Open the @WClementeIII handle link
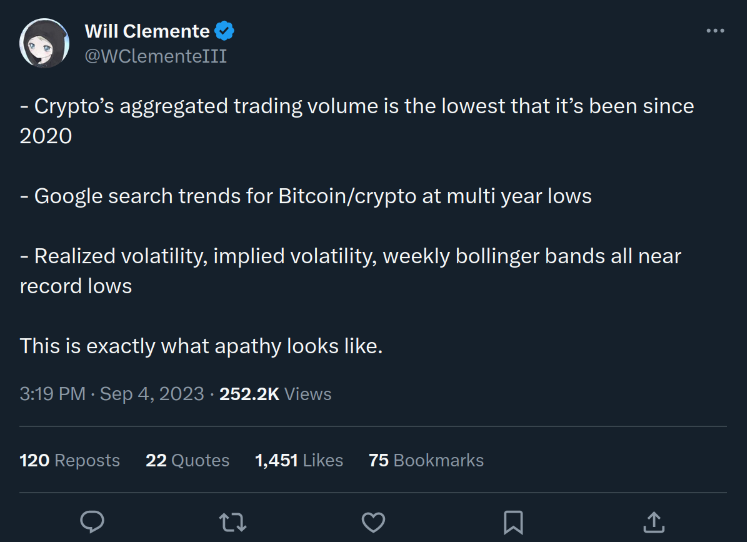The image size is (747, 542). [155, 56]
